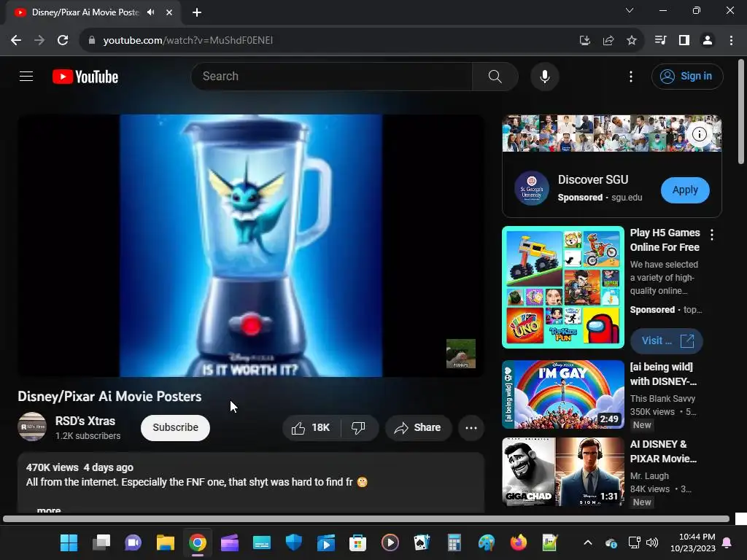Click the address bar URL
This screenshot has width=747, height=560.
coord(188,41)
